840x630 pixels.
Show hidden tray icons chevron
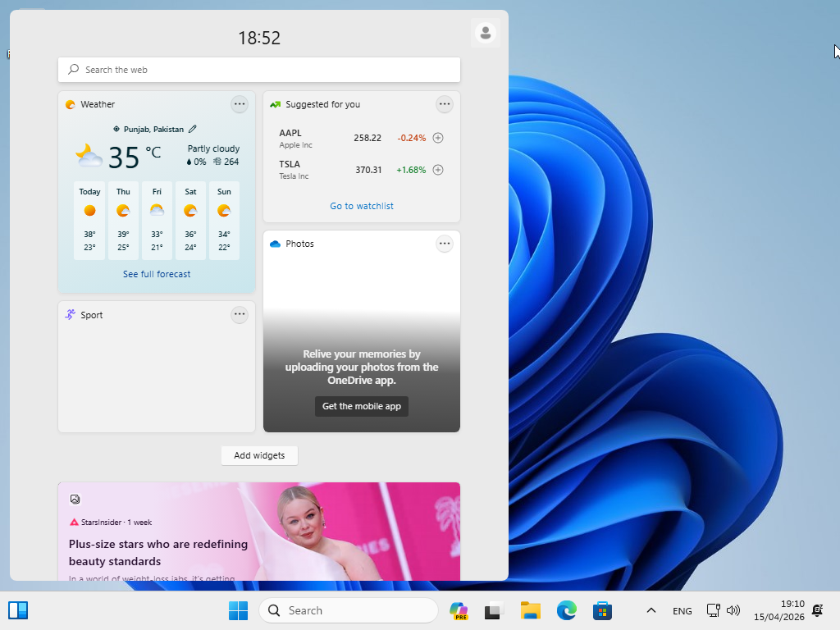[651, 610]
